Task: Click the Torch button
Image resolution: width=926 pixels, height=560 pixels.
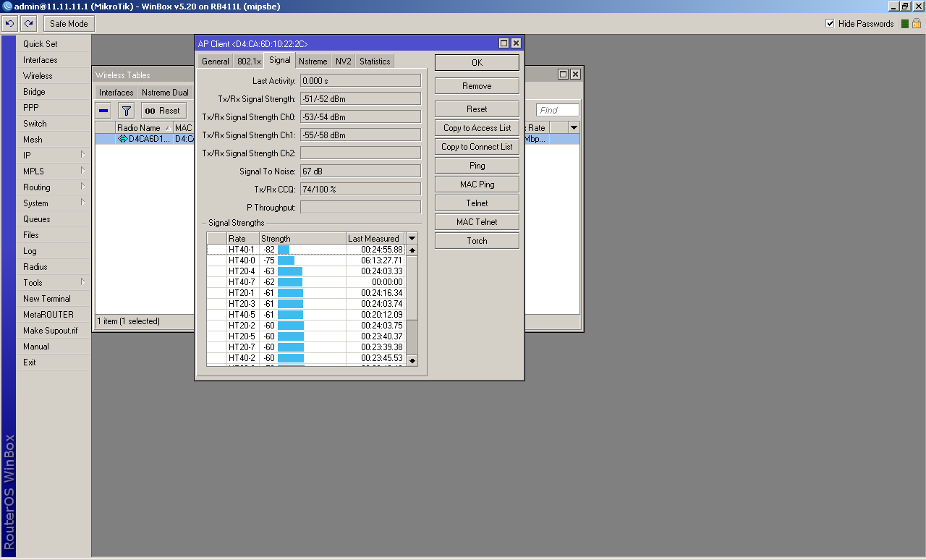Action: pyautogui.click(x=477, y=241)
